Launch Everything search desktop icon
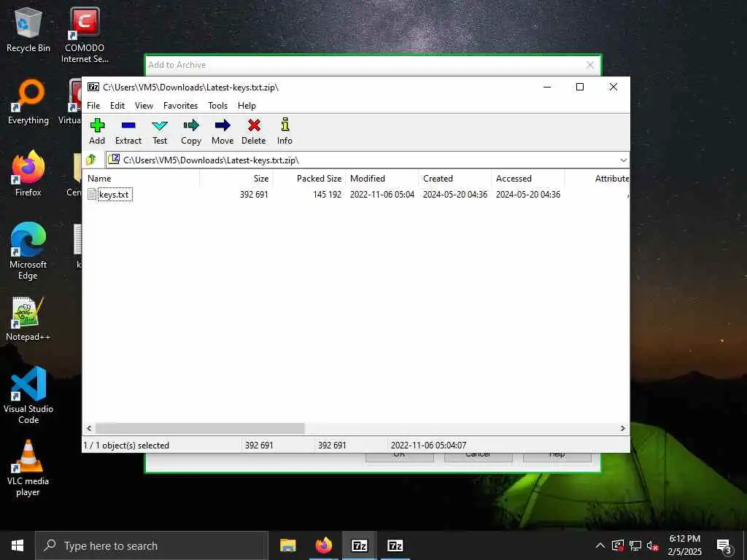The image size is (747, 560). click(28, 102)
